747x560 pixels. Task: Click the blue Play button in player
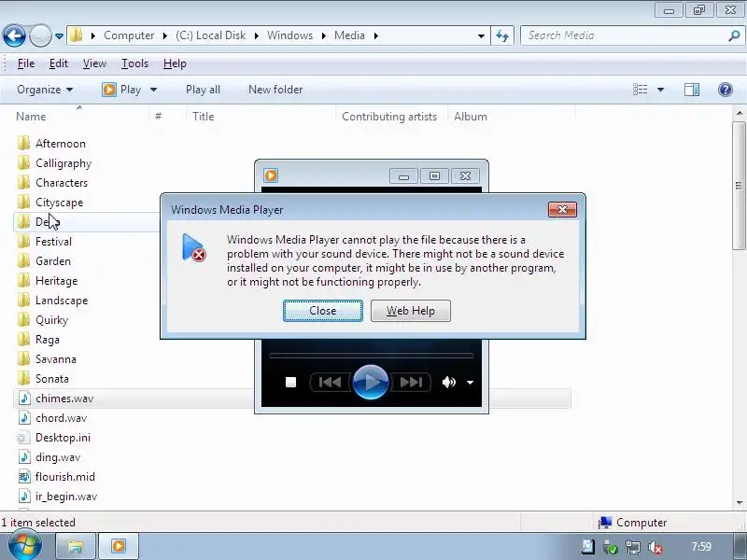[x=370, y=382]
